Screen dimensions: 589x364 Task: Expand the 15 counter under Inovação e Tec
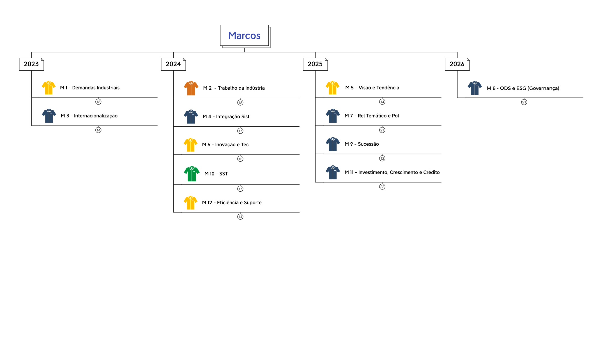tap(240, 159)
